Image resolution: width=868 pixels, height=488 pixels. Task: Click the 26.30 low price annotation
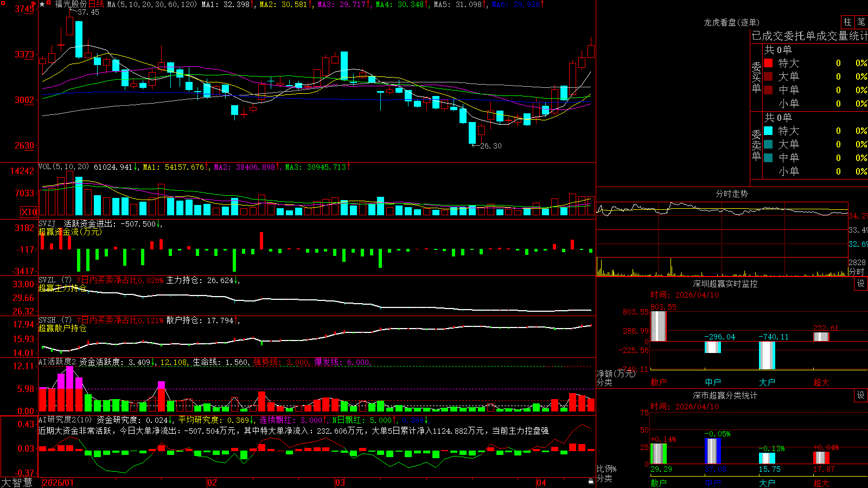(491, 146)
